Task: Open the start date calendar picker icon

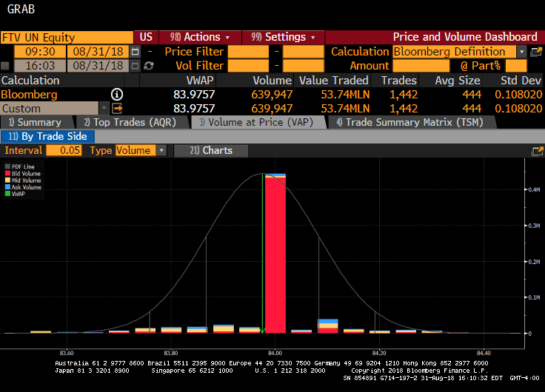Action: pos(135,52)
